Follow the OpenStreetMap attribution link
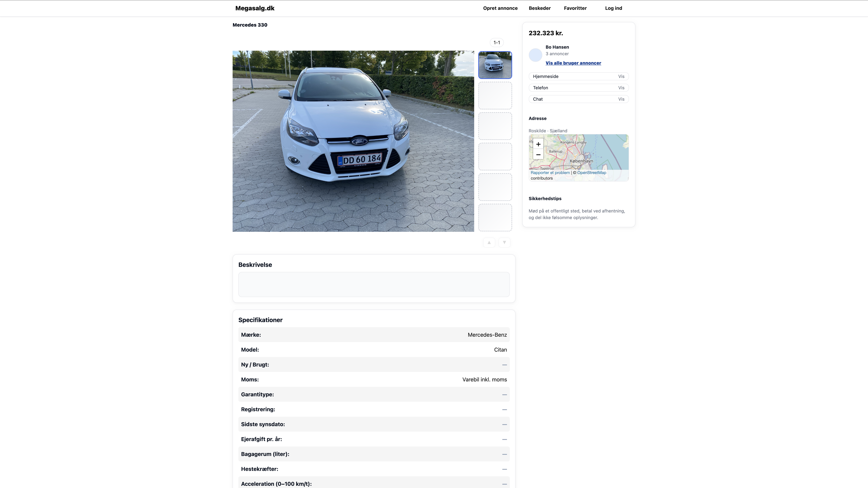 pos(591,173)
